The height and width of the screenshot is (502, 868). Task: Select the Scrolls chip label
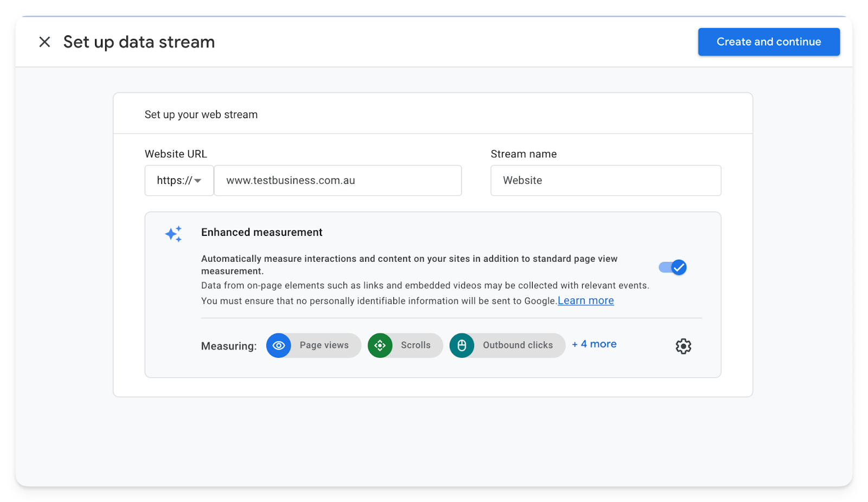tap(416, 345)
